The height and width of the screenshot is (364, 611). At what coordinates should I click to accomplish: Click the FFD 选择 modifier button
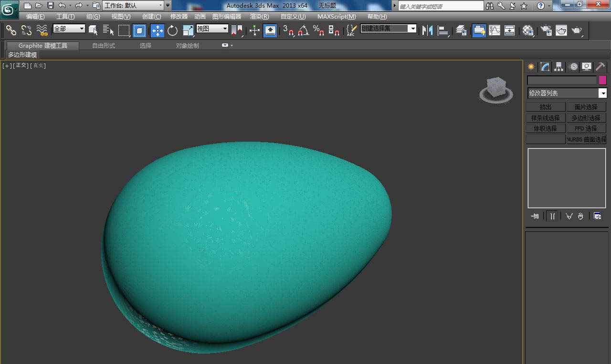586,128
